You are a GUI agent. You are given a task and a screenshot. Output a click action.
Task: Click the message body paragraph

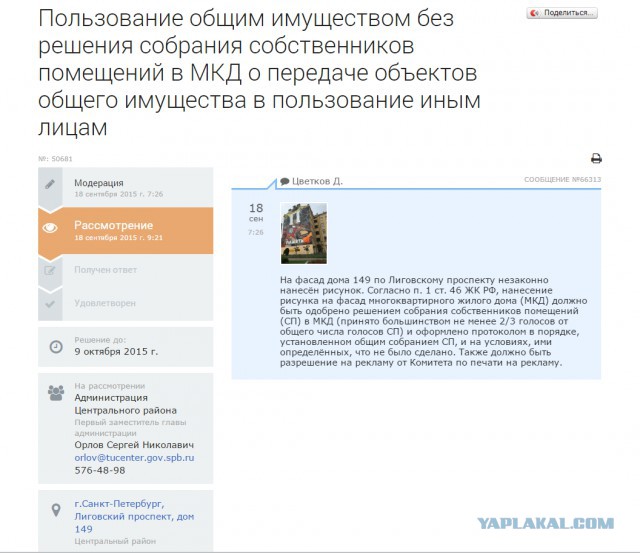pyautogui.click(x=433, y=321)
